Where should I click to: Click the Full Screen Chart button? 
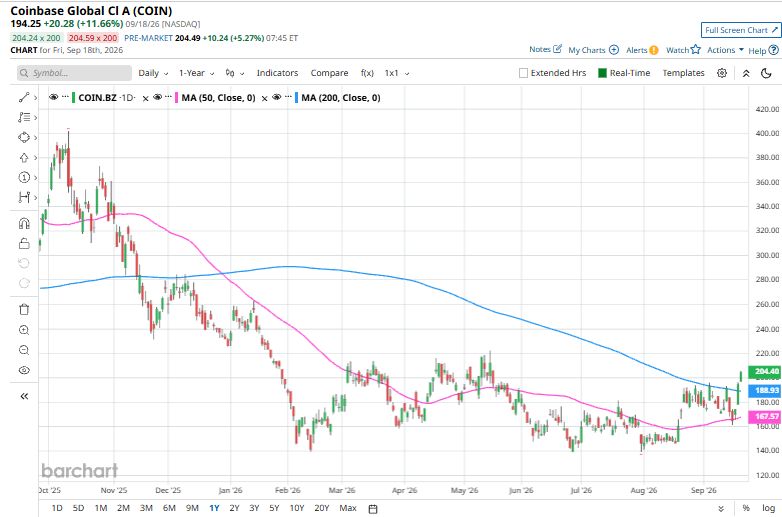pos(741,30)
